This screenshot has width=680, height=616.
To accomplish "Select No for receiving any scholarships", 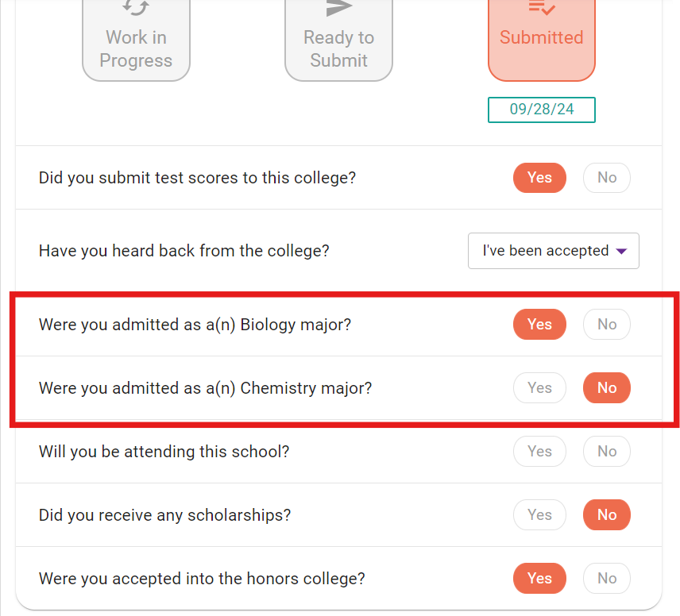I will pos(607,514).
